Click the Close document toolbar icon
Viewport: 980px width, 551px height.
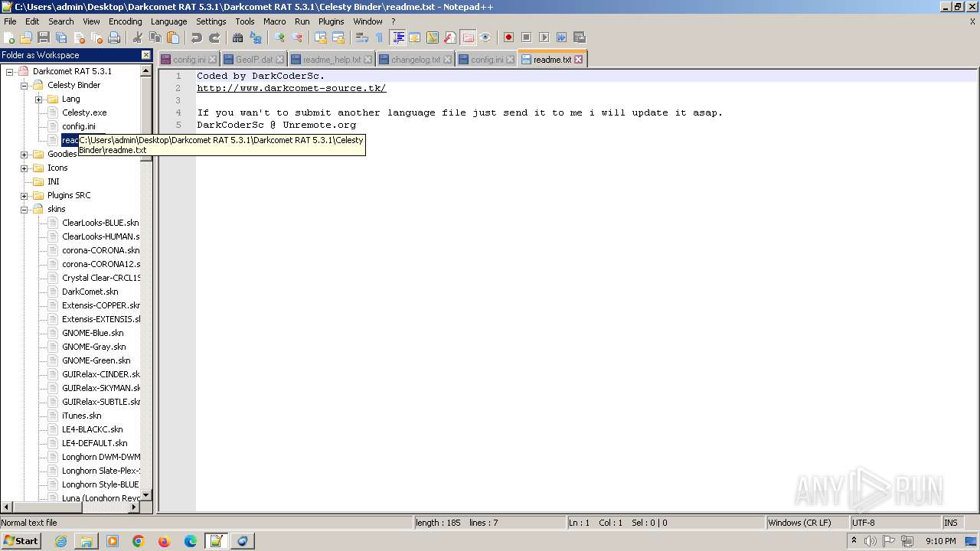coord(79,37)
